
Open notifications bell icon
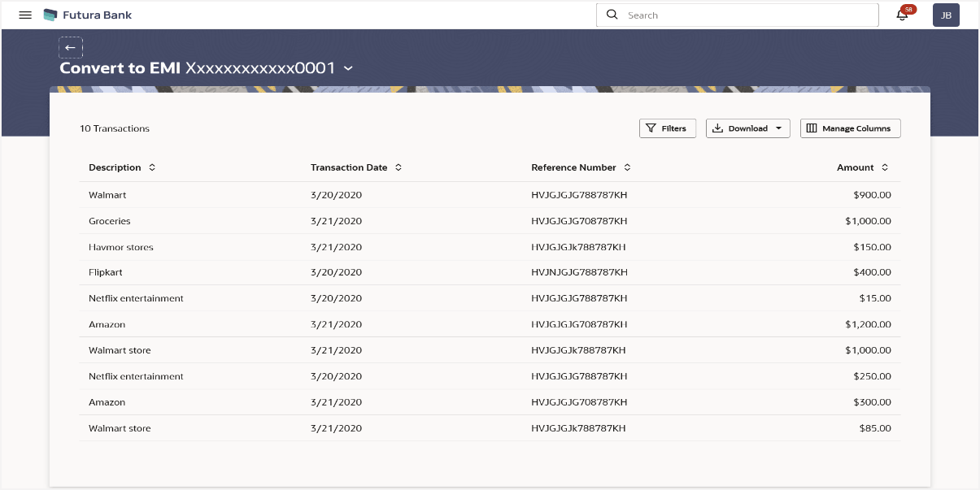pyautogui.click(x=902, y=15)
